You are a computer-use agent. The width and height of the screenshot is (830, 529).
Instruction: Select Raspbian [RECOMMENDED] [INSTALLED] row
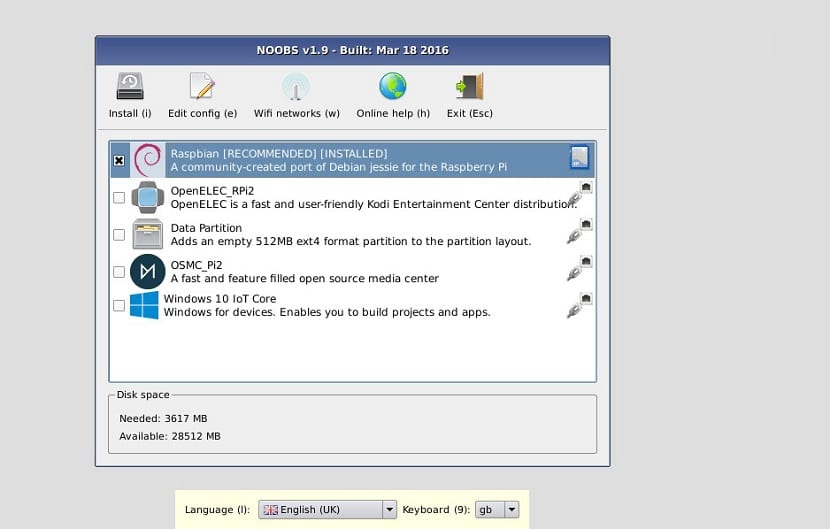tap(353, 160)
